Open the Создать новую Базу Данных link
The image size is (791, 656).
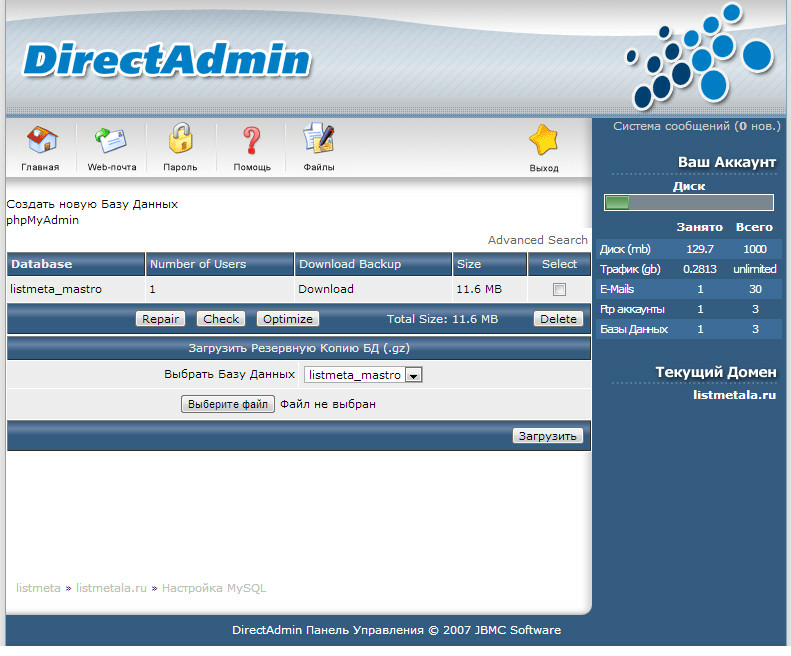[x=92, y=204]
